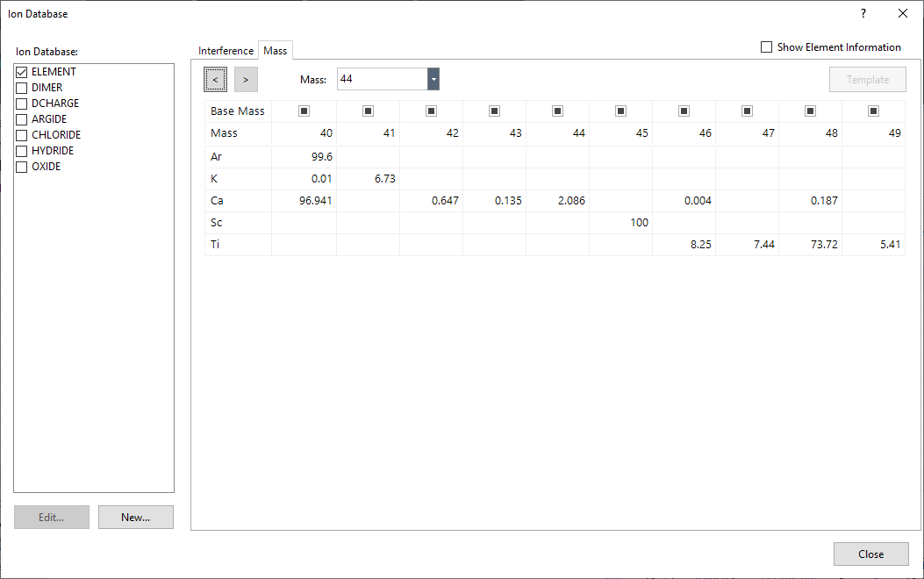
Task: Enable the ARGIDE database checkbox
Action: click(22, 119)
